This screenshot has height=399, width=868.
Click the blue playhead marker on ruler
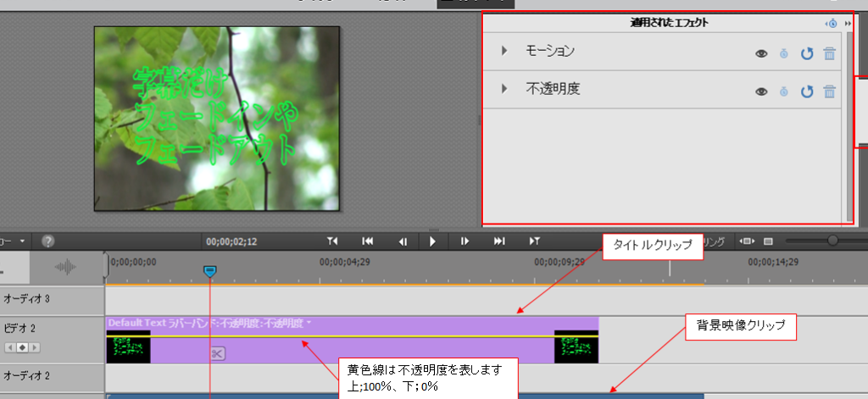[210, 271]
